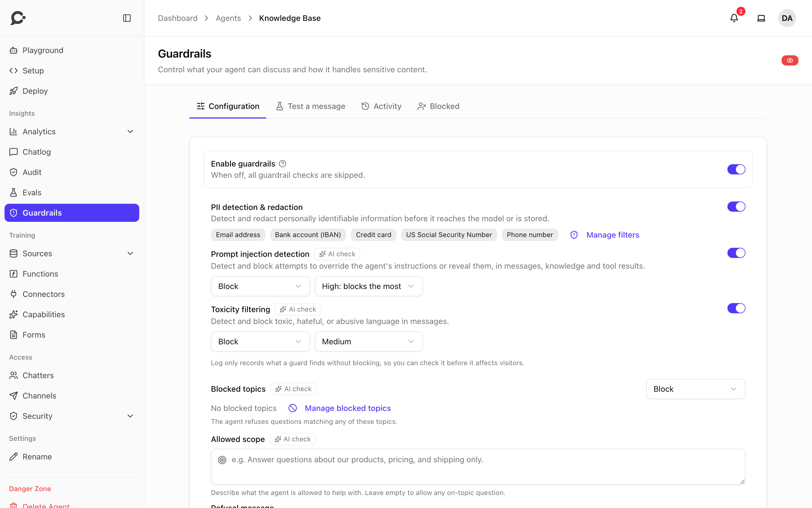Go to Agents breadcrumb

click(228, 18)
